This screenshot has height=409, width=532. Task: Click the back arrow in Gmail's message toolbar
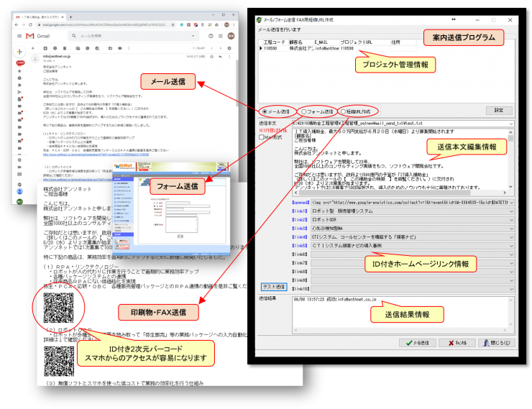(33, 48)
